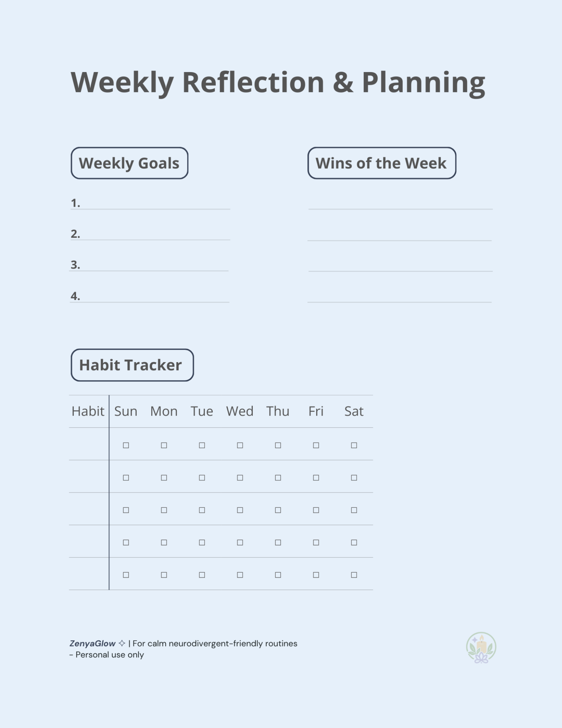Tick the third habit's Sat checkbox
This screenshot has width=562, height=728.
tap(354, 510)
